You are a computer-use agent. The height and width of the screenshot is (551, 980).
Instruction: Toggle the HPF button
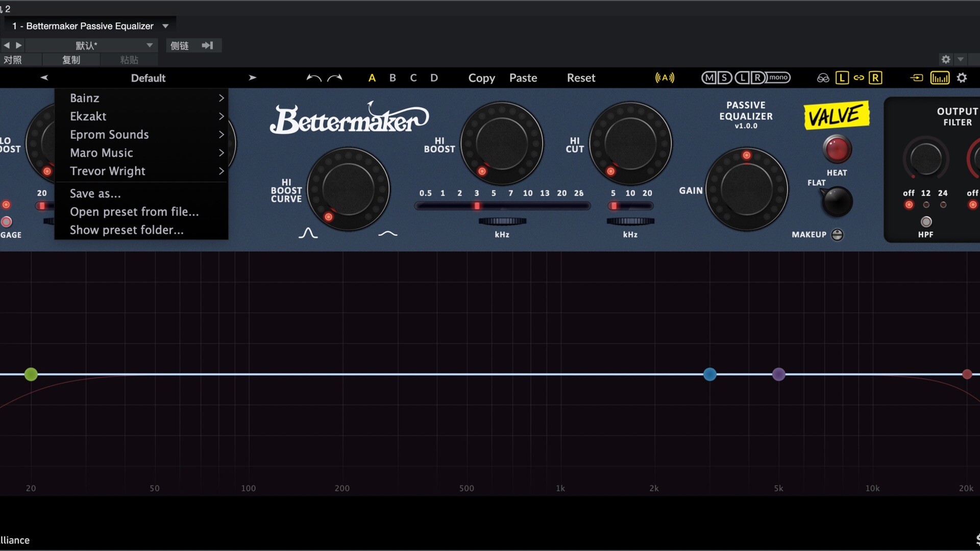(x=926, y=222)
